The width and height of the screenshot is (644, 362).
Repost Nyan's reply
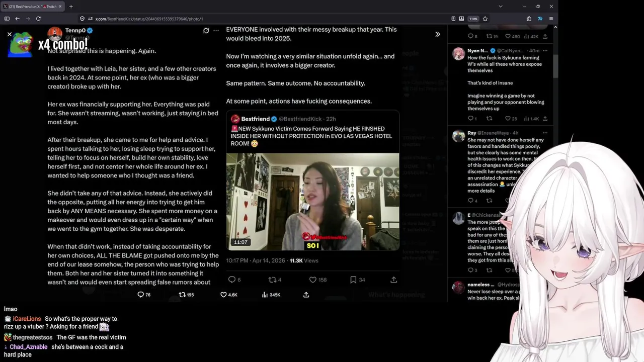click(489, 119)
